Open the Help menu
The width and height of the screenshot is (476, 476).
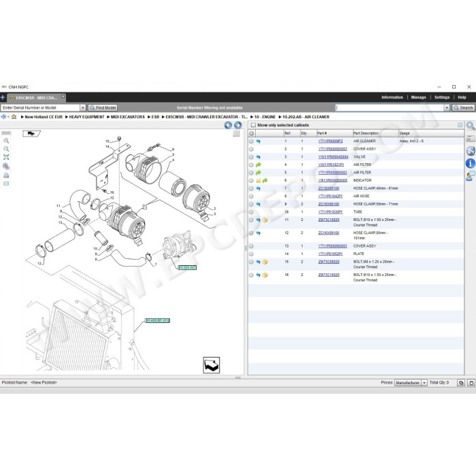[462, 97]
